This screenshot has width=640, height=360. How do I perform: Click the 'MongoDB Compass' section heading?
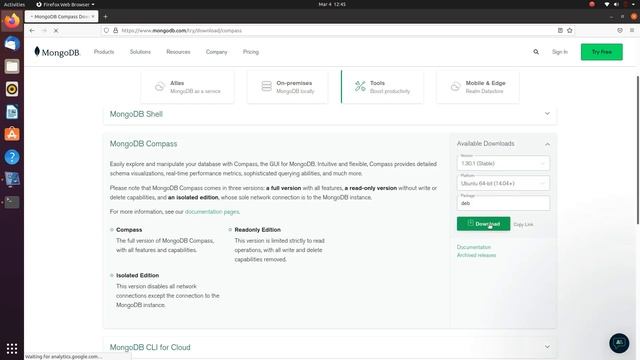(x=143, y=144)
